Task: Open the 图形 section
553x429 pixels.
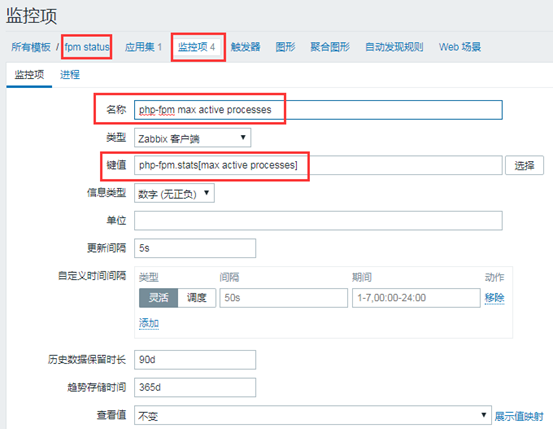Action: (285, 47)
